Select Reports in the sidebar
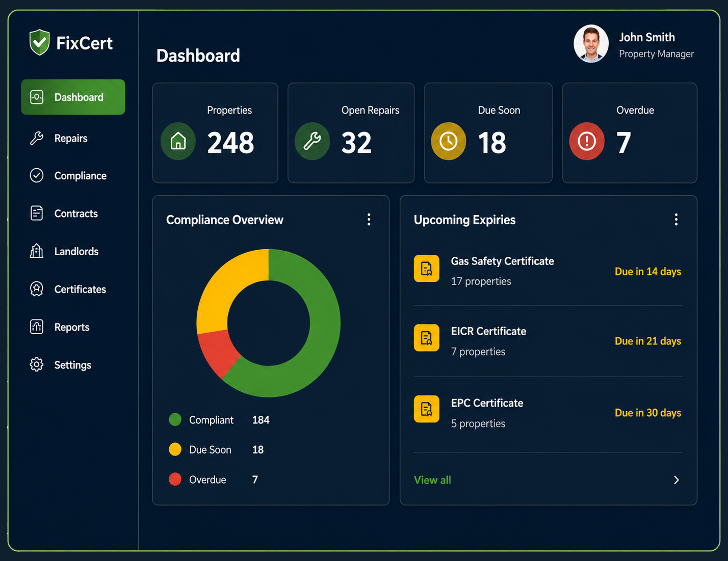 click(73, 327)
